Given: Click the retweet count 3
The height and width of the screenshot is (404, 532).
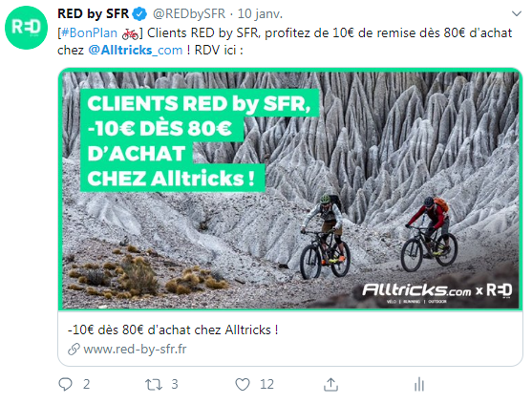Looking at the screenshot, I should (x=175, y=384).
